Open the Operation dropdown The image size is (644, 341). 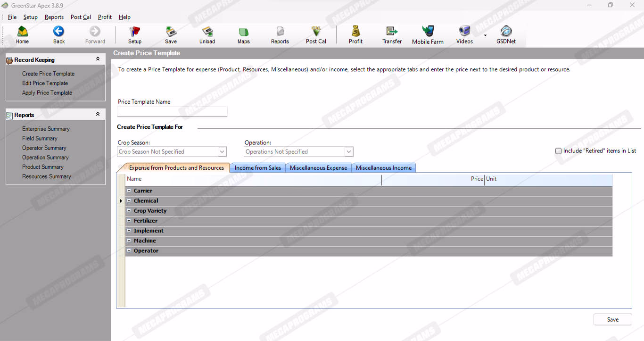tap(349, 152)
